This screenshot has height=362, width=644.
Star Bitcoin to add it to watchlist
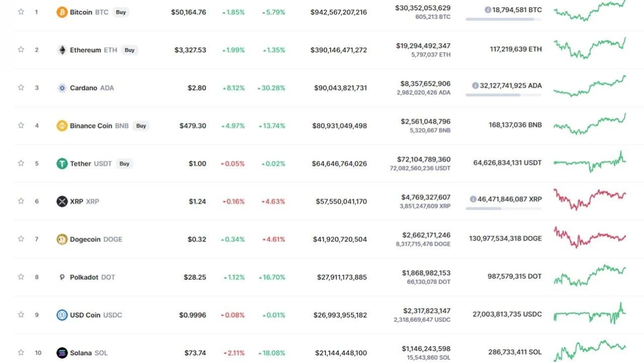21,12
